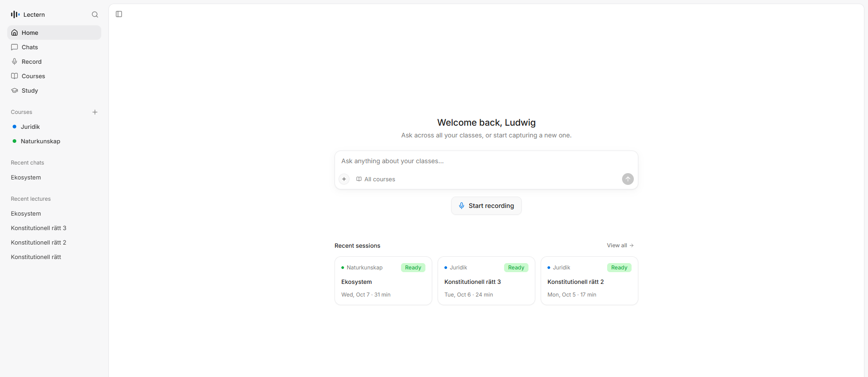Open lecture Konstitutionell rätt without number

(x=54, y=257)
